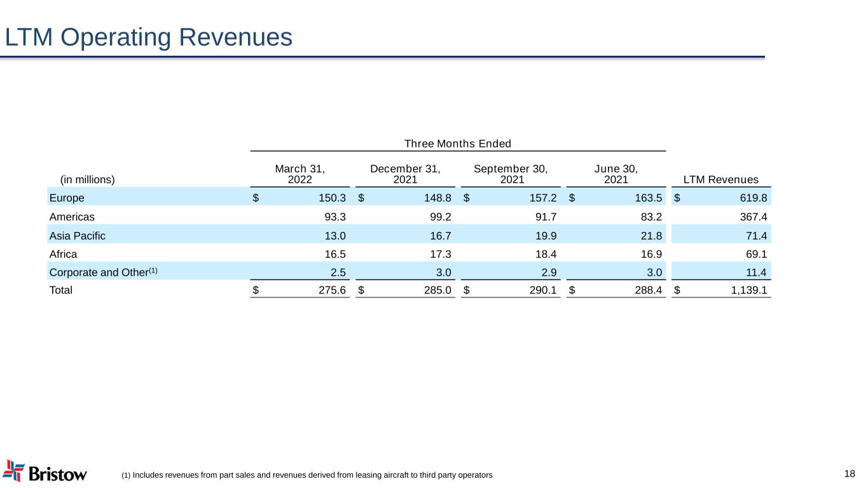868x488 pixels.
Task: Select the LTM Revenues column header
Action: 721,179
